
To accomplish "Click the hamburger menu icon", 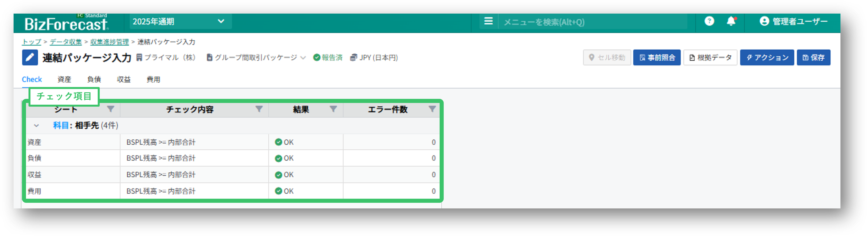I will pos(488,21).
